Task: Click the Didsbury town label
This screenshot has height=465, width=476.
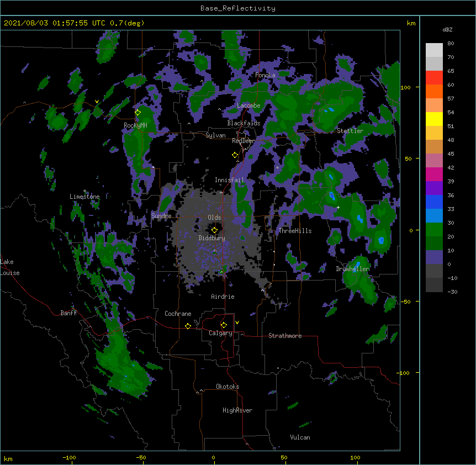Action: click(212, 238)
